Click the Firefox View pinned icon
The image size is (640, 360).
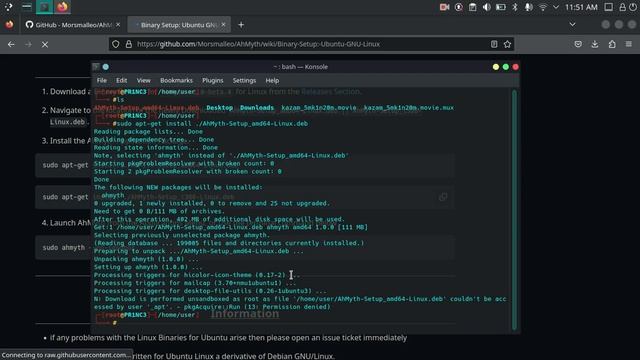tap(9, 25)
